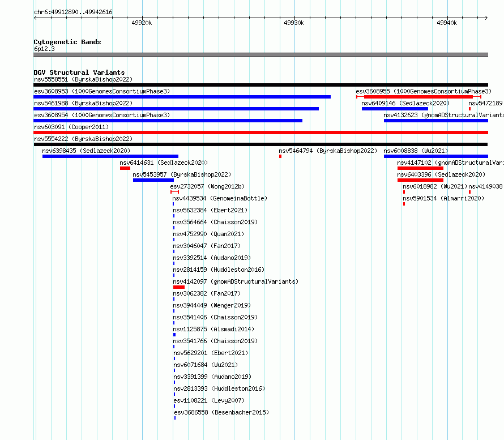
Task: Click the red bar under nsv4142097
Action: tap(179, 287)
